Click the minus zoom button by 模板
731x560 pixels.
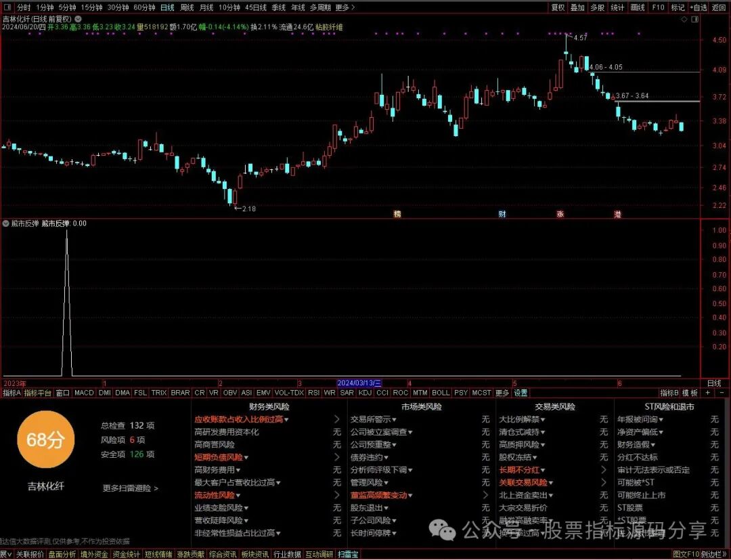[722, 393]
